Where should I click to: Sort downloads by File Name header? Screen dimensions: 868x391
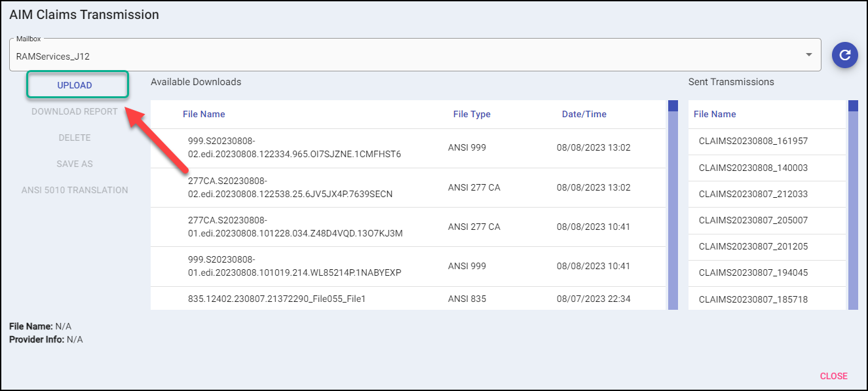click(x=204, y=114)
